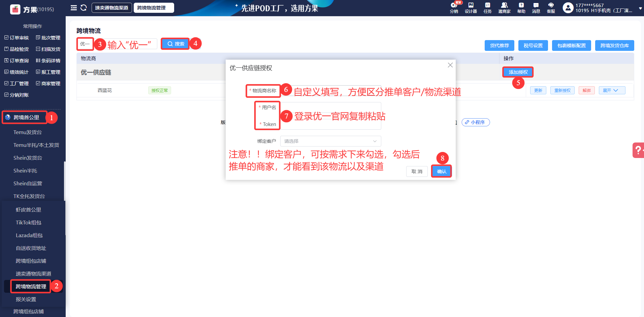The width and height of the screenshot is (644, 317).
Task: Click the 搜索 search button
Action: click(x=175, y=44)
